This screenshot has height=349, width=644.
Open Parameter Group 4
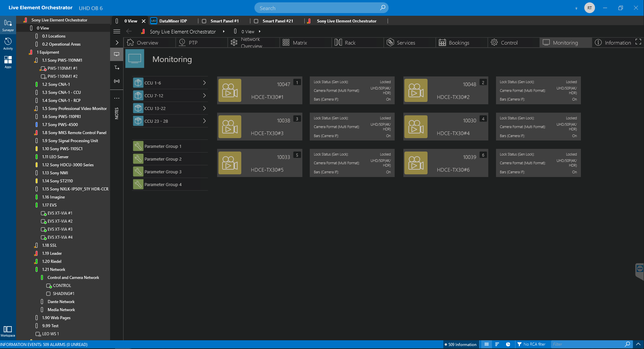[x=170, y=184]
